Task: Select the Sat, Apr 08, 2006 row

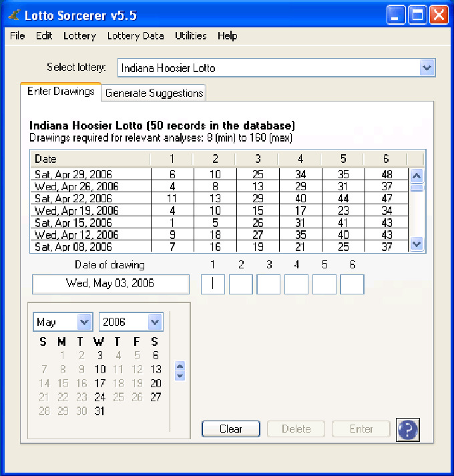Action: pyautogui.click(x=219, y=246)
